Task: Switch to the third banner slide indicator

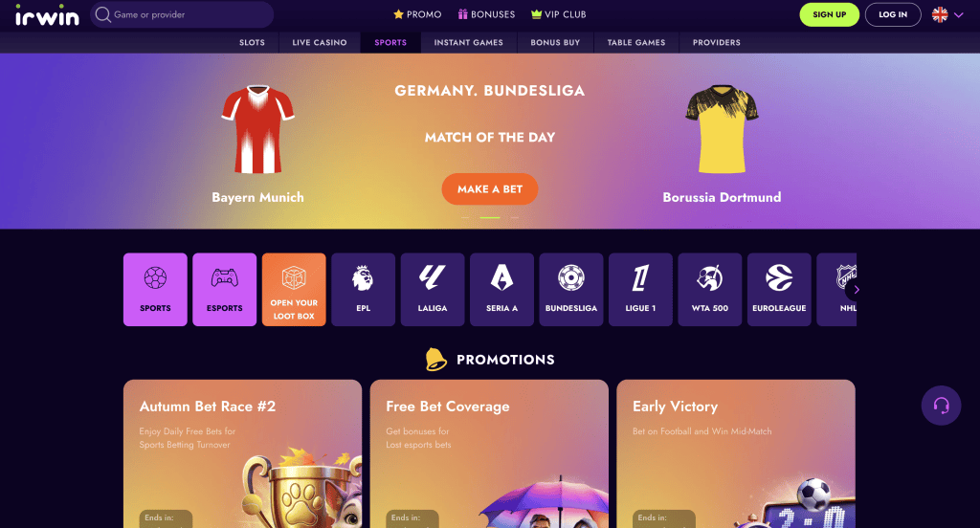Action: 514,217
